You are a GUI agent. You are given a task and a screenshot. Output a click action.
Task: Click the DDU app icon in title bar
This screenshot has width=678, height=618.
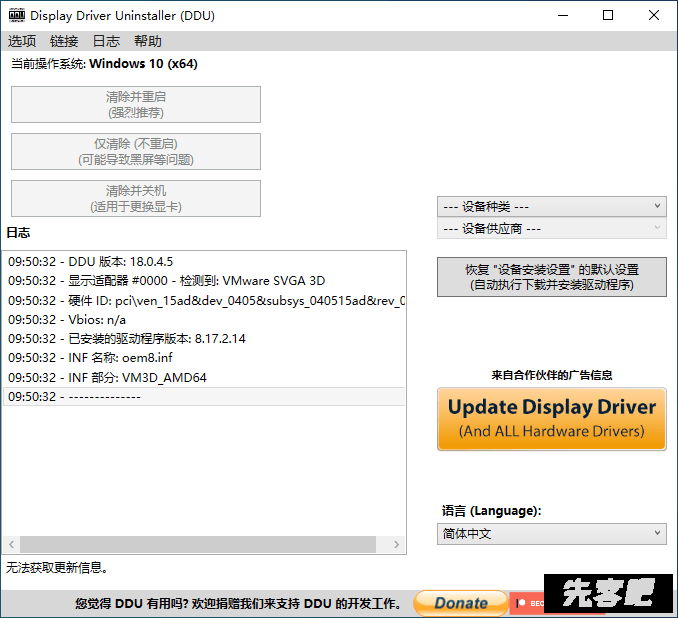point(16,16)
